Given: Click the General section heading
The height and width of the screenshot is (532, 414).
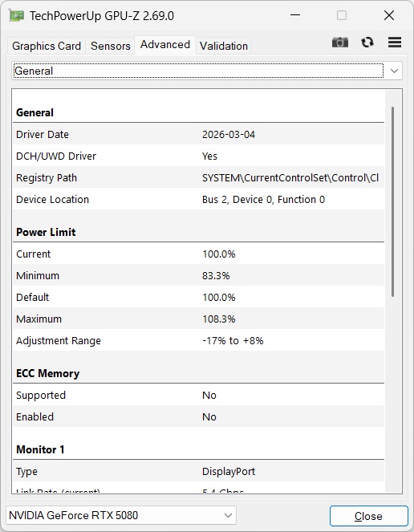Looking at the screenshot, I should (x=35, y=112).
